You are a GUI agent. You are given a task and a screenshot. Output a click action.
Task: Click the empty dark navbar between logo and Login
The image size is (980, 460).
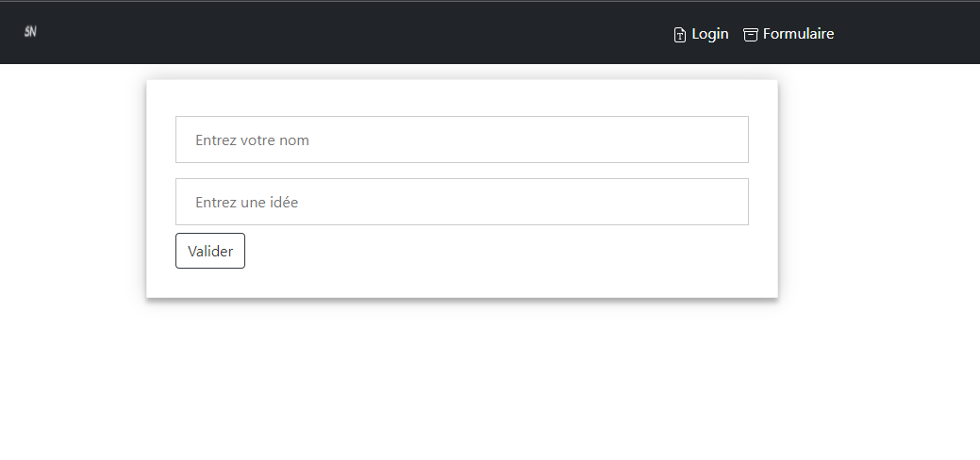(350, 32)
